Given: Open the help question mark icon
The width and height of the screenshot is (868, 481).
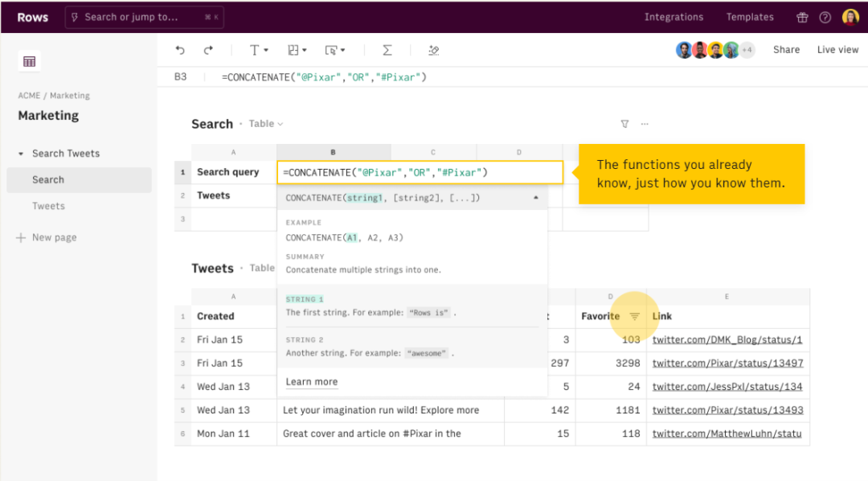Looking at the screenshot, I should click(825, 17).
